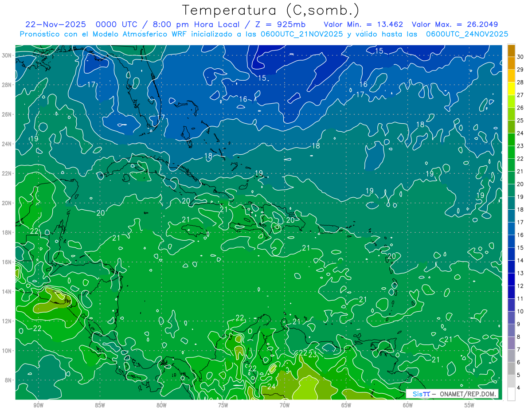532x411 pixels.
Task: Click the "75W" longitude axis label
Action: (223, 405)
